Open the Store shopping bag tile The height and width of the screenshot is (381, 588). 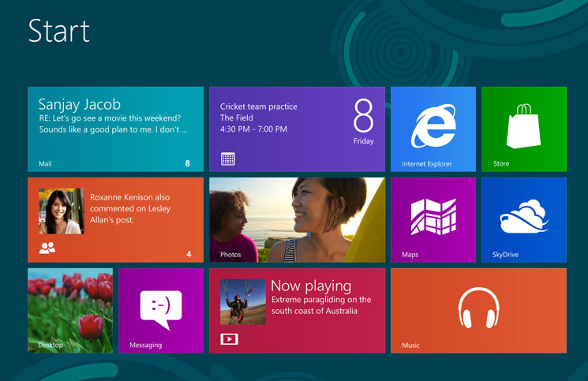(524, 129)
